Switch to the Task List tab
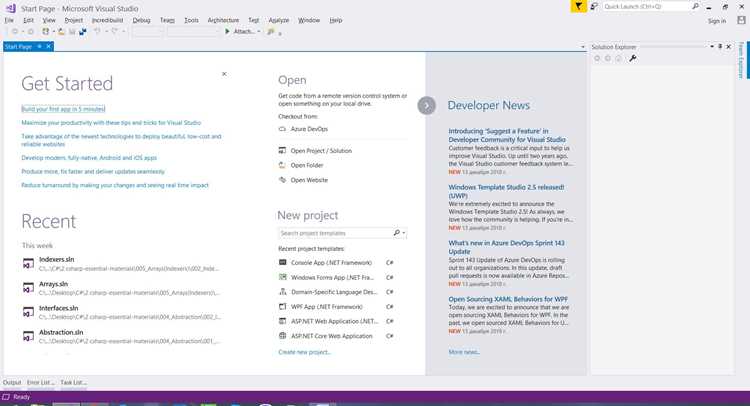The height and width of the screenshot is (406, 750). (73, 383)
